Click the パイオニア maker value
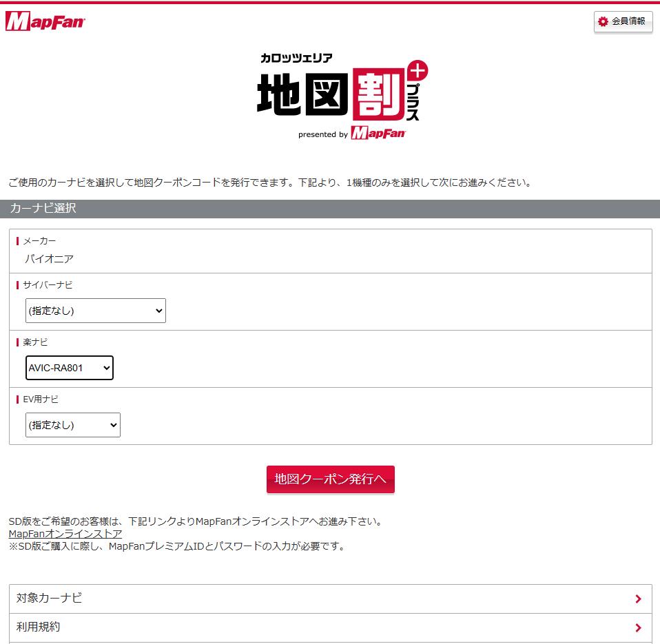 49,258
